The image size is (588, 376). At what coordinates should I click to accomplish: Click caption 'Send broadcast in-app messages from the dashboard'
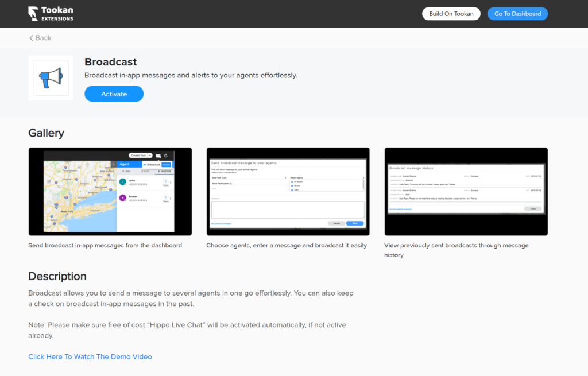tap(105, 246)
